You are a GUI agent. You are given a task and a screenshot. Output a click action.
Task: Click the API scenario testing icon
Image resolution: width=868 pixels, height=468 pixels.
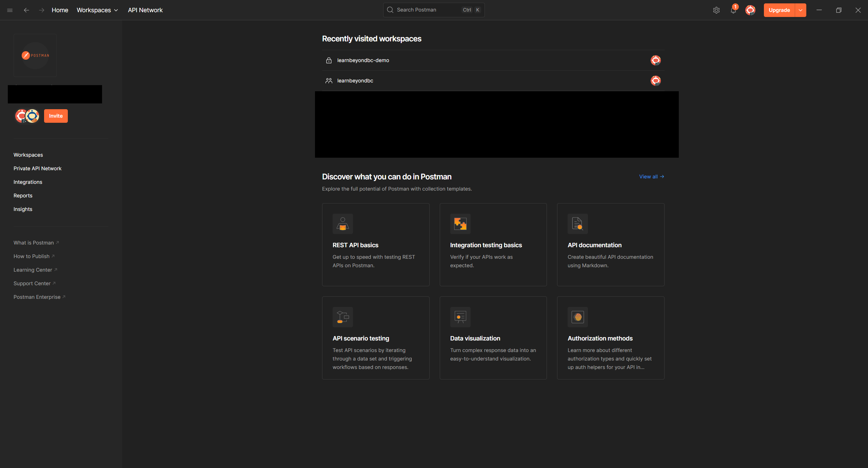[x=342, y=317]
